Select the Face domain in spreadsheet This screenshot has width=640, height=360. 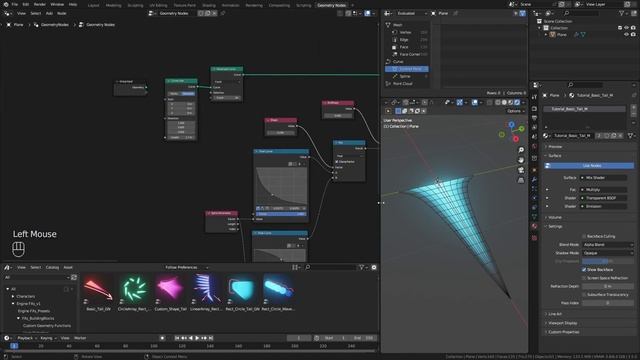coord(404,47)
